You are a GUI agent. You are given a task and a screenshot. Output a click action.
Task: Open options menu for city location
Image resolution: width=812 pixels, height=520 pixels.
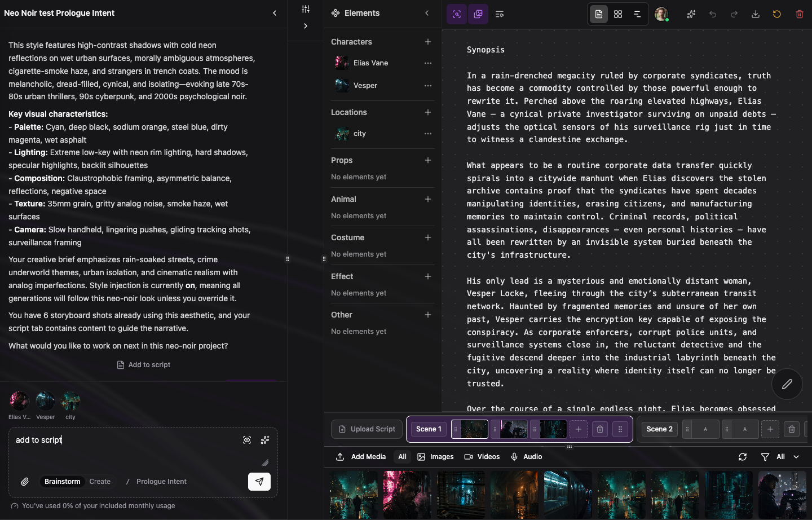428,134
